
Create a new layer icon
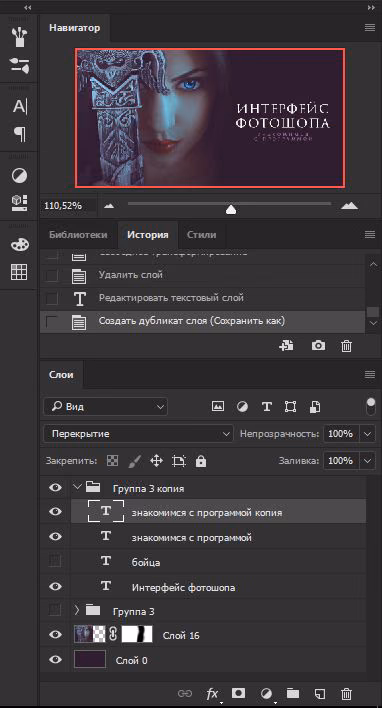tap(320, 693)
